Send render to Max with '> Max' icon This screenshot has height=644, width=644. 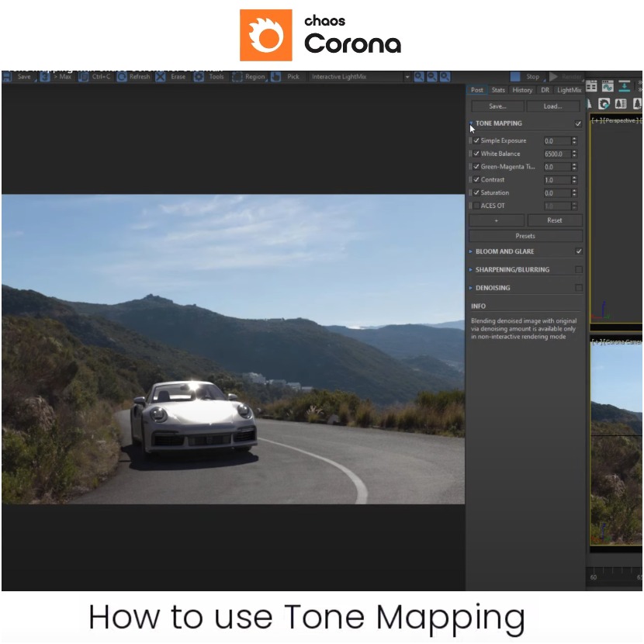coord(45,77)
